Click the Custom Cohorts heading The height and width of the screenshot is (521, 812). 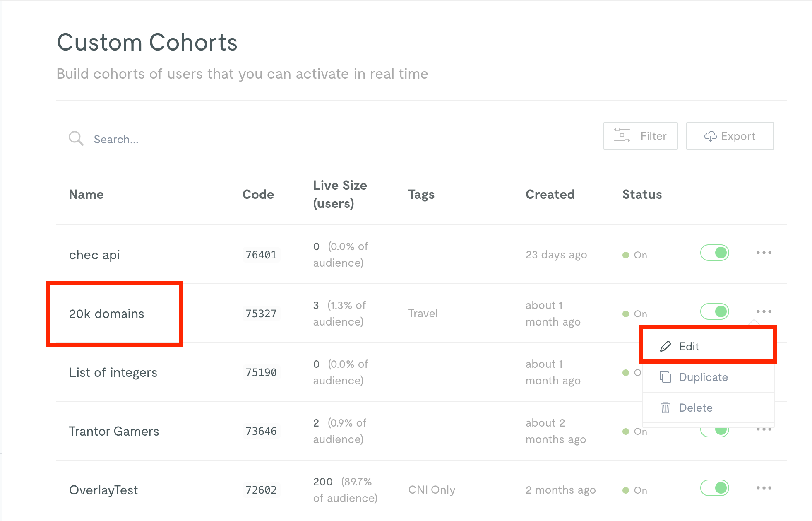[x=147, y=42]
